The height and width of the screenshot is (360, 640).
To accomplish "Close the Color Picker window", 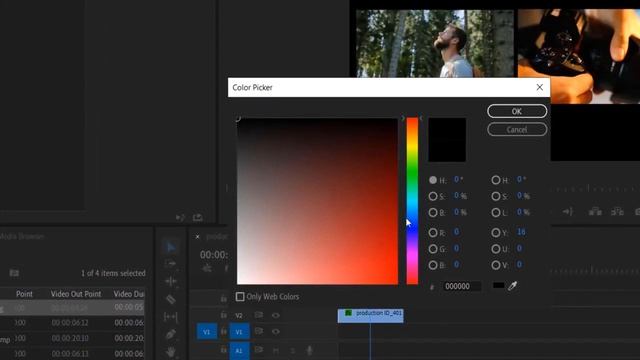I will [x=540, y=87].
